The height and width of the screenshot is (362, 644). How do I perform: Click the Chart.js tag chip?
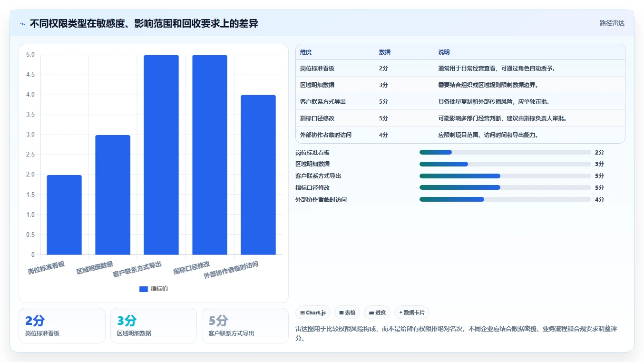pyautogui.click(x=313, y=313)
